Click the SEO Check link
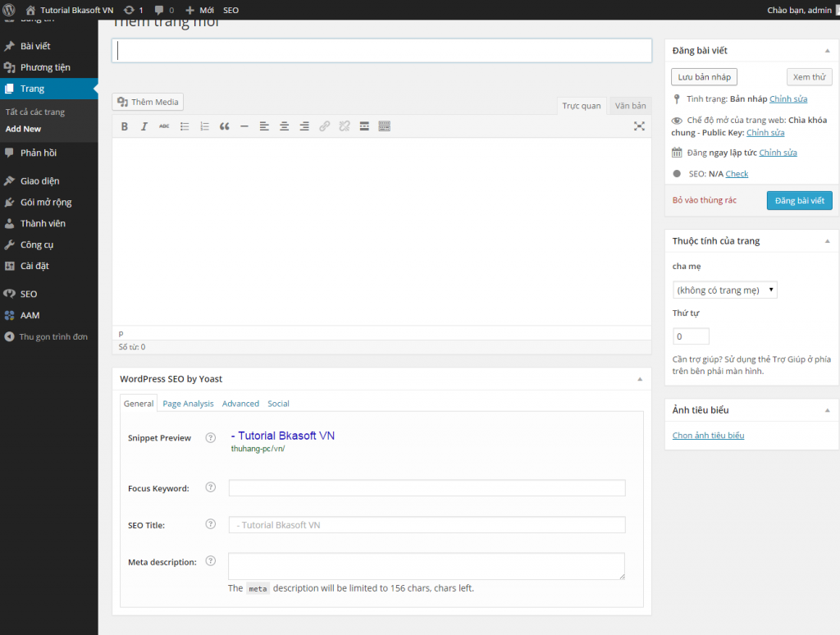840x635 pixels. click(737, 174)
